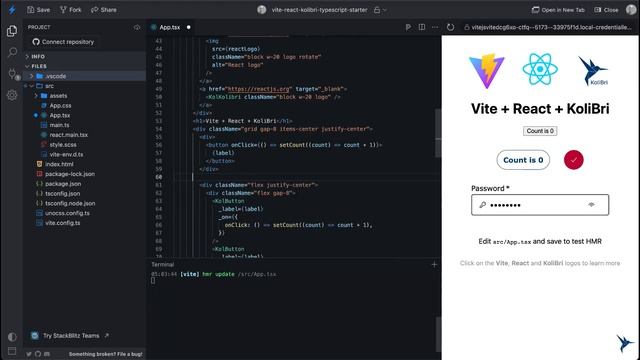Click small plain 'Count is 0' button
Image resolution: width=640 pixels, height=360 pixels.
click(540, 131)
